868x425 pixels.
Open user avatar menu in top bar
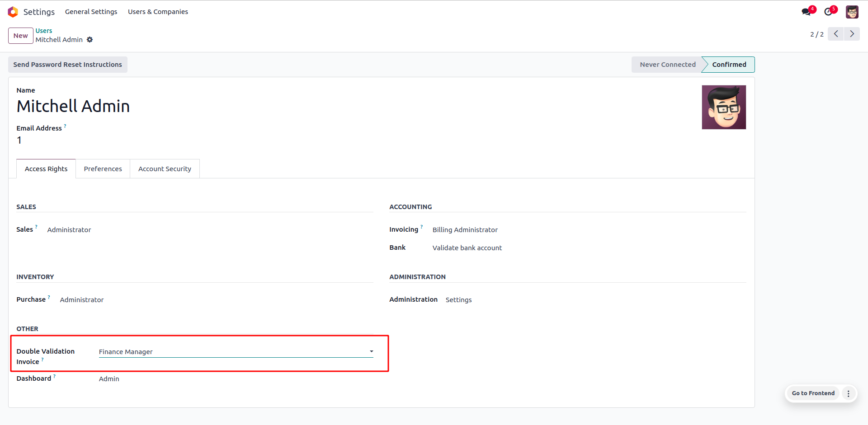[852, 12]
